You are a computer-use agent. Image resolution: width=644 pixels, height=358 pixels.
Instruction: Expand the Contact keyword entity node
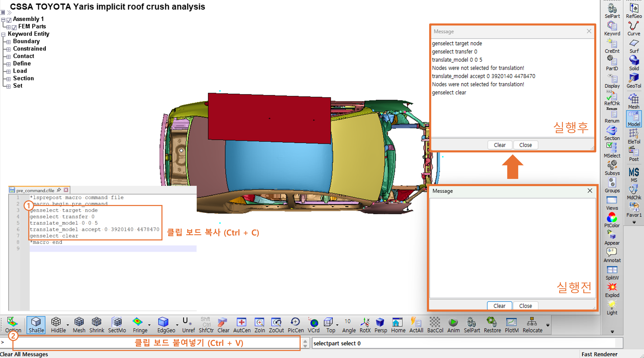(8, 57)
